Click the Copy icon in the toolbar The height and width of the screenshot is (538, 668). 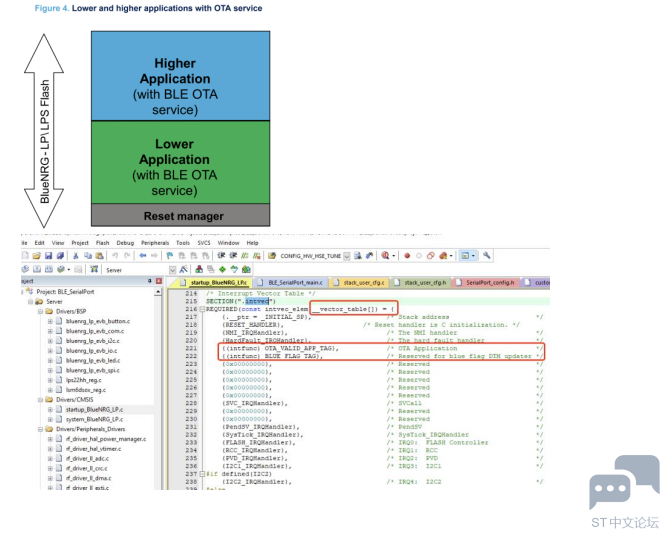pyautogui.click(x=88, y=256)
